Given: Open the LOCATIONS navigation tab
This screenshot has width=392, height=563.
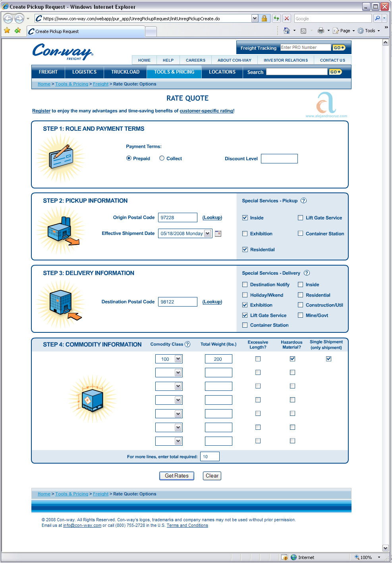Looking at the screenshot, I should (222, 72).
